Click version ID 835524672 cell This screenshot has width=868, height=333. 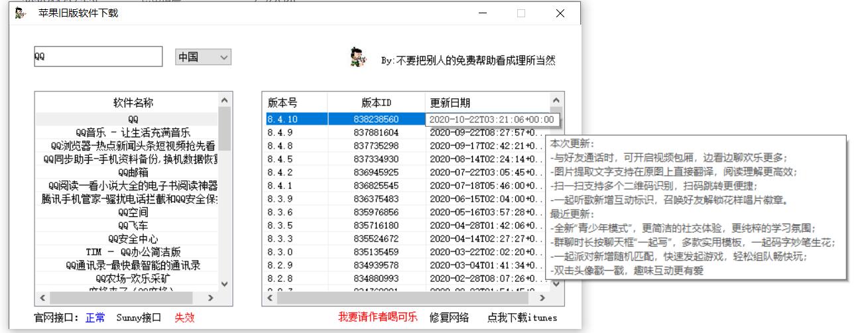pyautogui.click(x=376, y=238)
